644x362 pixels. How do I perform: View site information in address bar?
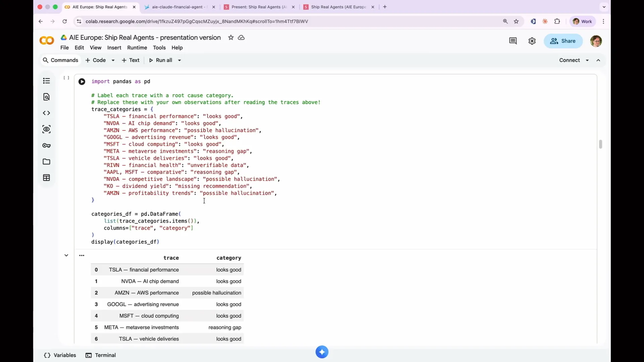pyautogui.click(x=79, y=21)
